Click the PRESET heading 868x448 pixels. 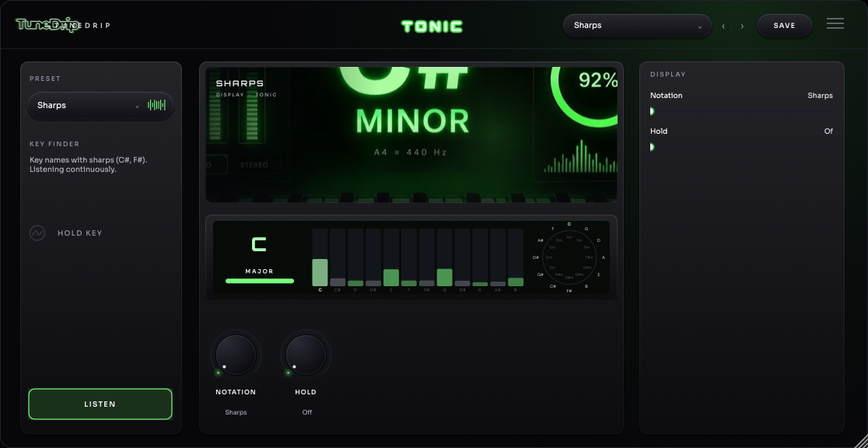pos(45,79)
